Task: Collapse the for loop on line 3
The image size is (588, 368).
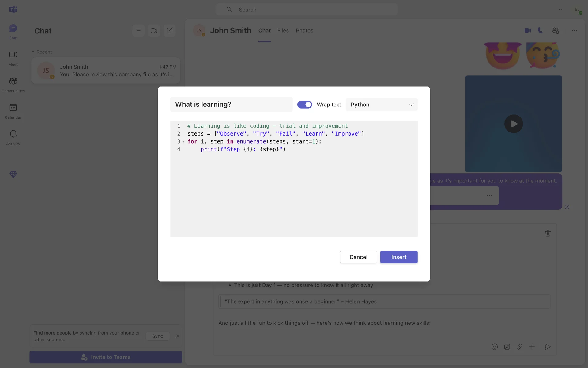Action: click(183, 142)
